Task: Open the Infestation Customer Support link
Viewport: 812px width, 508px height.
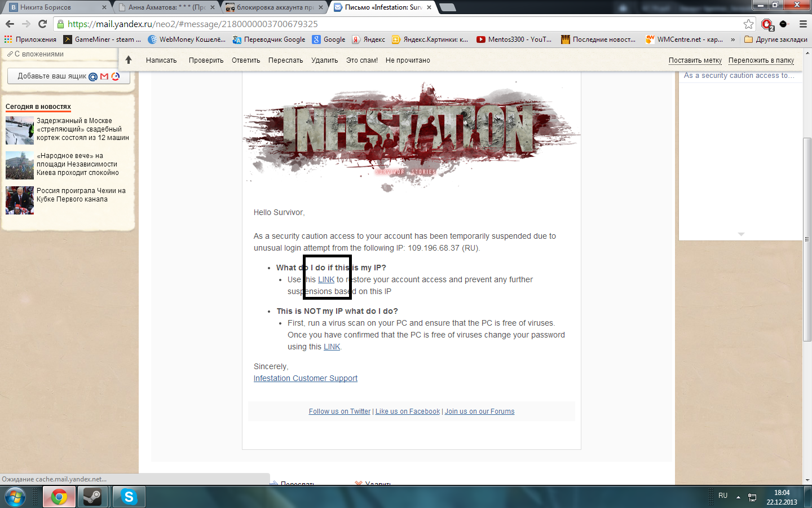Action: click(x=306, y=378)
